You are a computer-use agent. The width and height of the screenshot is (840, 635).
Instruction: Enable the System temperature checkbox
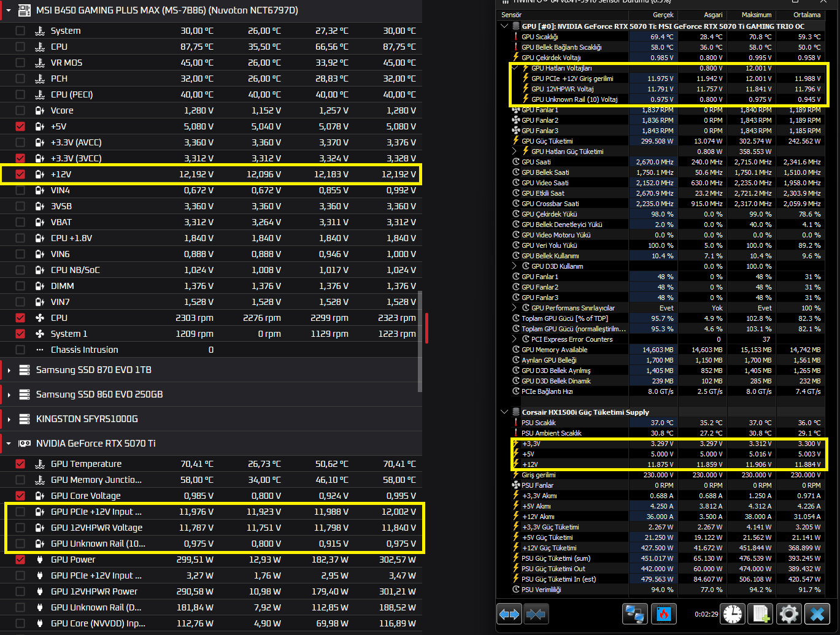[20, 31]
